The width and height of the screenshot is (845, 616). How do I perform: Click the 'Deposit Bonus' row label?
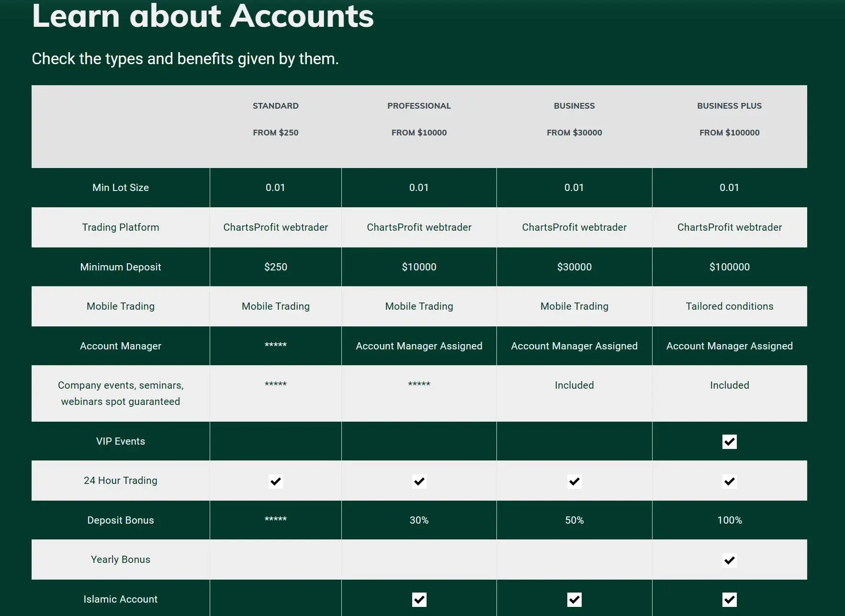[x=121, y=520]
